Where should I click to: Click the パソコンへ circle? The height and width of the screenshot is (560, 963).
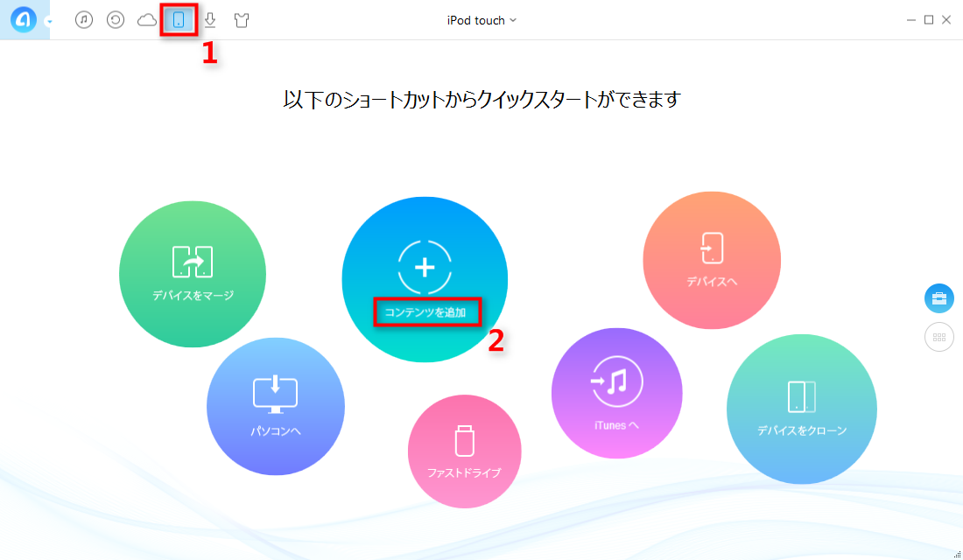(275, 407)
